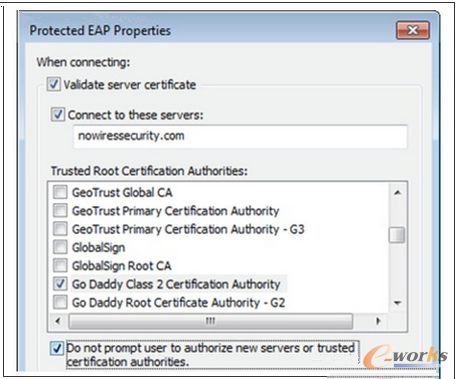Viewport: 458px width, 379px height.
Task: Click the horizontal scroll right arrow
Action: pyautogui.click(x=378, y=321)
